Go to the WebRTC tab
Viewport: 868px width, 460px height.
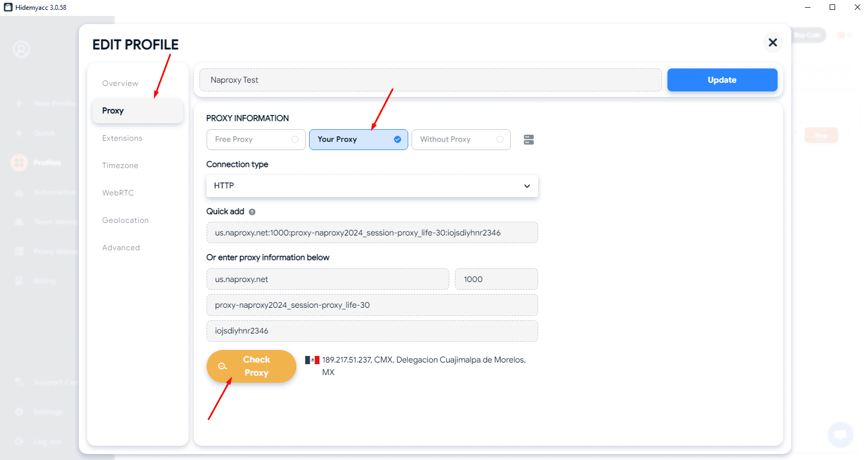point(118,193)
